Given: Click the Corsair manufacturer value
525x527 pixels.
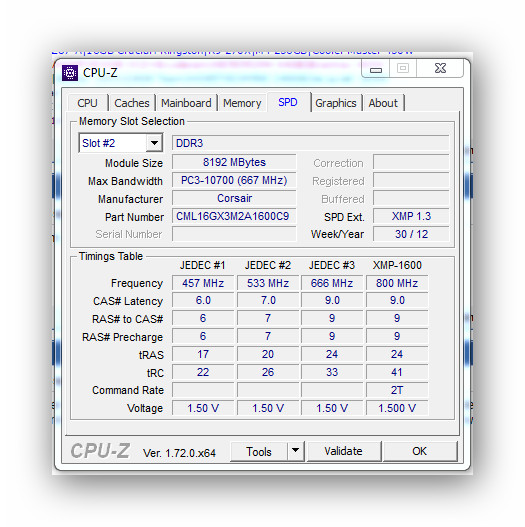Looking at the screenshot, I should (234, 198).
